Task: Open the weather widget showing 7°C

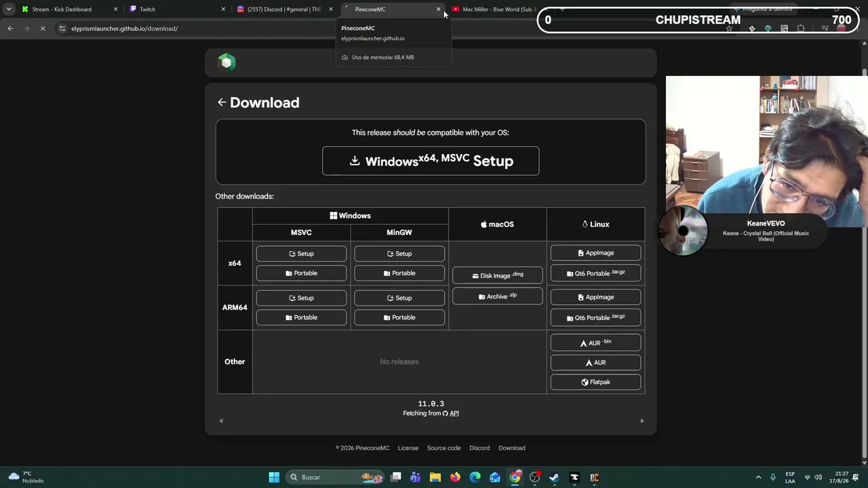Action: click(26, 477)
